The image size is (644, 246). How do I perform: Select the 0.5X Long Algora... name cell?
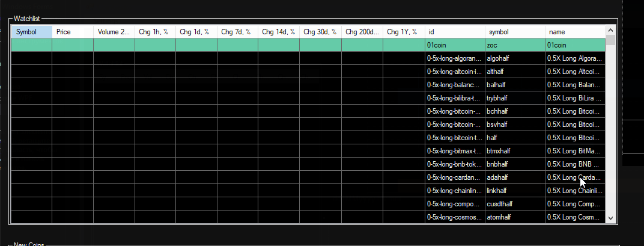[575, 58]
